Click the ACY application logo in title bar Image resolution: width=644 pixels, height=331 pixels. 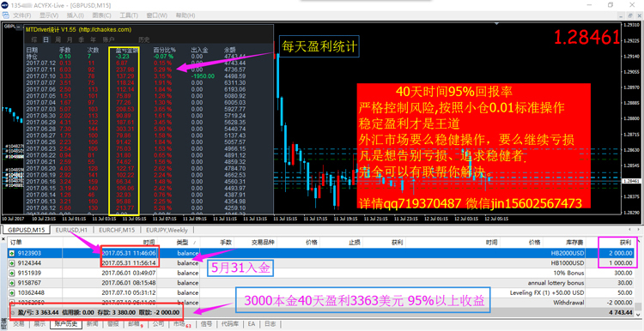click(5, 4)
